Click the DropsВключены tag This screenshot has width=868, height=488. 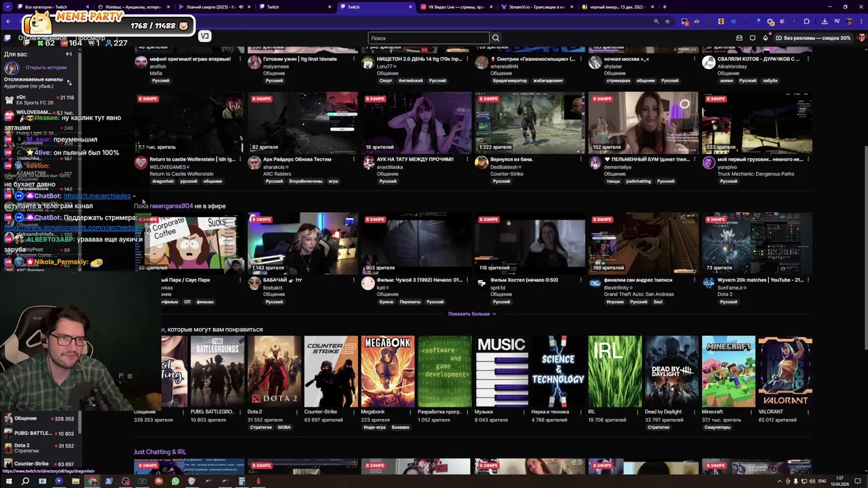tap(305, 182)
